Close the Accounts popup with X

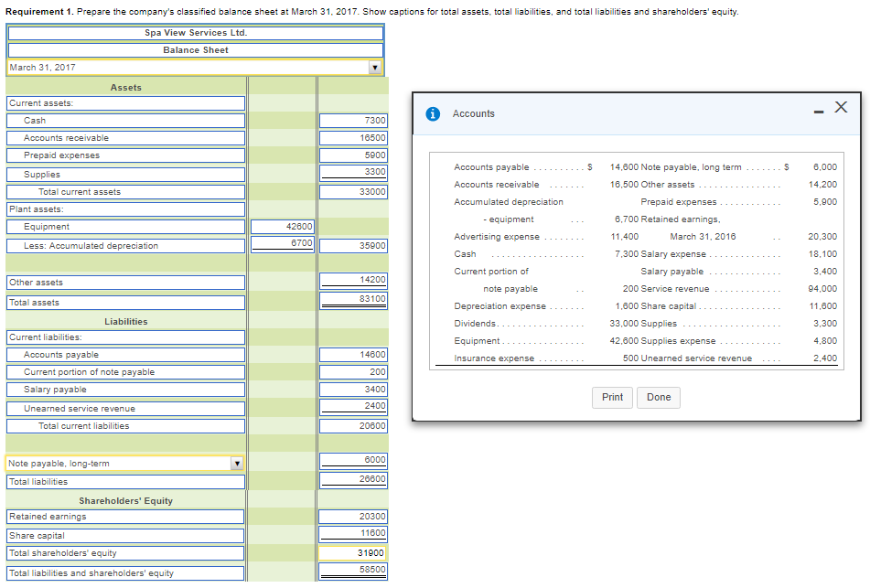[x=841, y=107]
